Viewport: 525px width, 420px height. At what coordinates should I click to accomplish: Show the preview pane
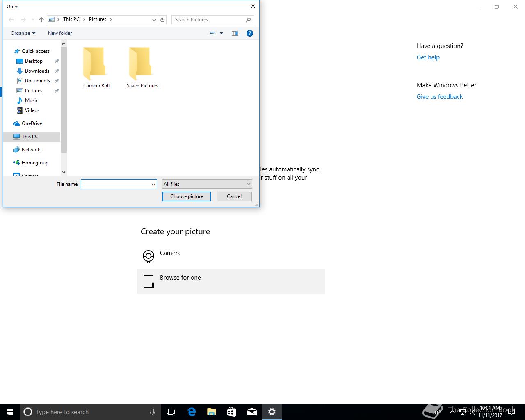[x=235, y=33]
